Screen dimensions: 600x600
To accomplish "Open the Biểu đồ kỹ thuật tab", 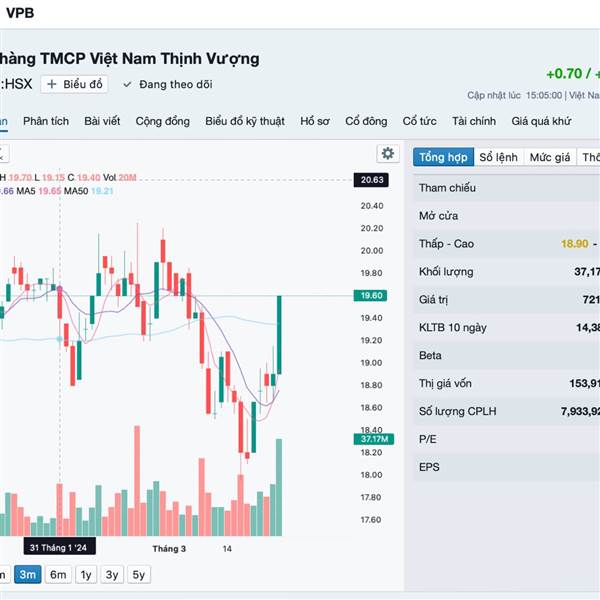I will [x=245, y=121].
